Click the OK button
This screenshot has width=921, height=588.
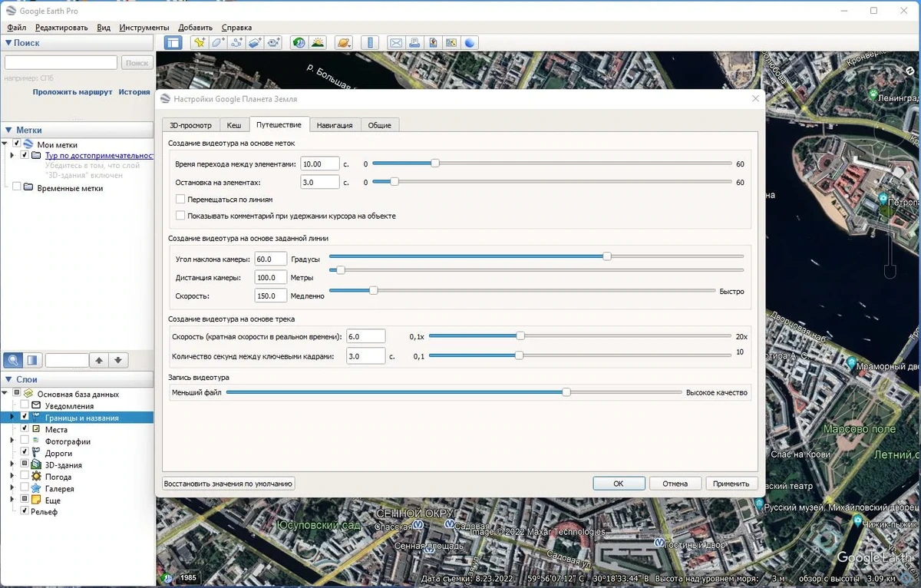[x=619, y=484]
